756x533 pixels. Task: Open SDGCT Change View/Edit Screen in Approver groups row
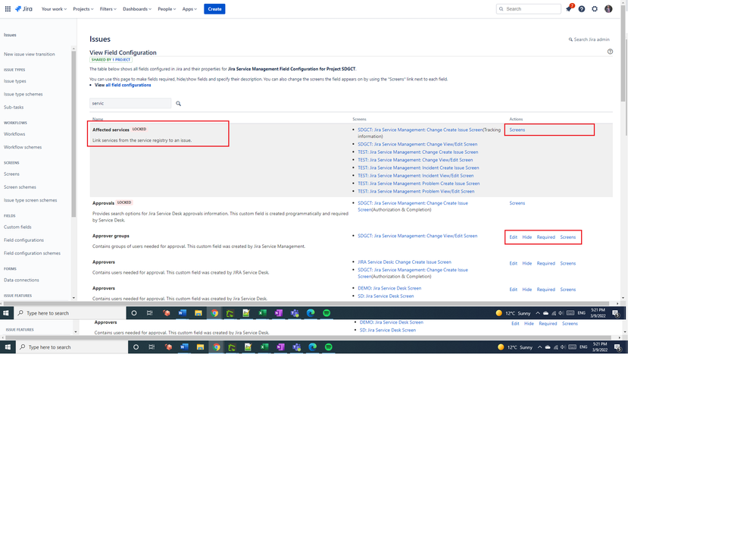[x=417, y=236]
